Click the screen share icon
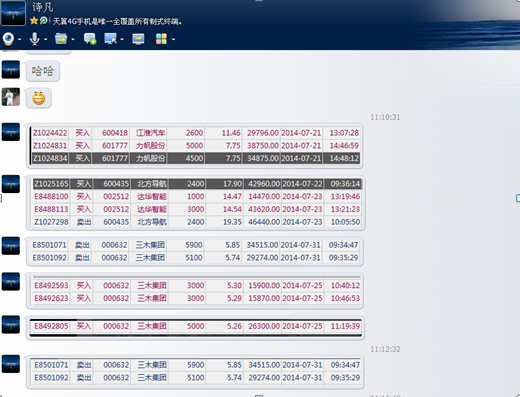 pos(138,39)
